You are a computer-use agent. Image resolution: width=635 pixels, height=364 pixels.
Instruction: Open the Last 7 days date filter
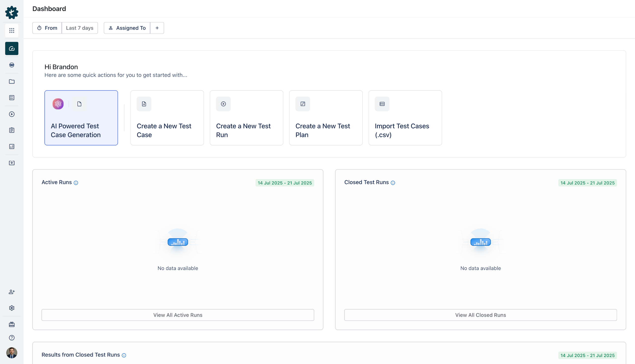pos(80,28)
